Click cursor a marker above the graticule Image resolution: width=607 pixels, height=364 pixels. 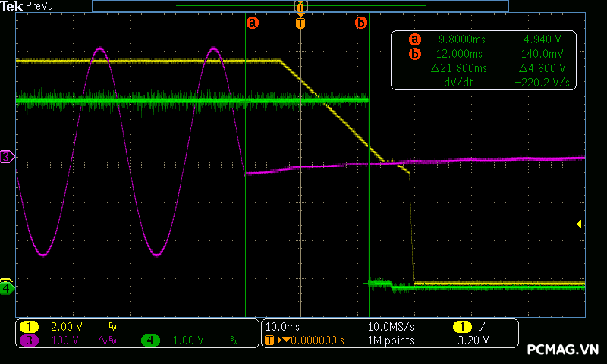click(x=253, y=23)
